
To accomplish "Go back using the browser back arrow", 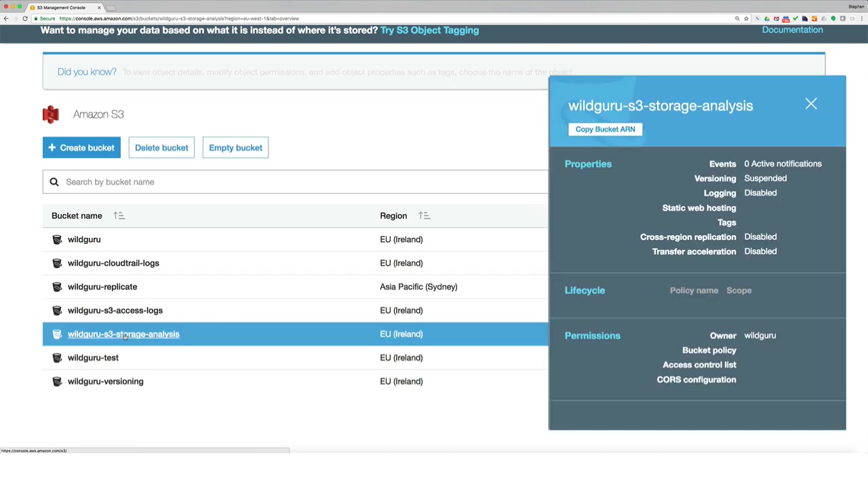I will 6,18.
